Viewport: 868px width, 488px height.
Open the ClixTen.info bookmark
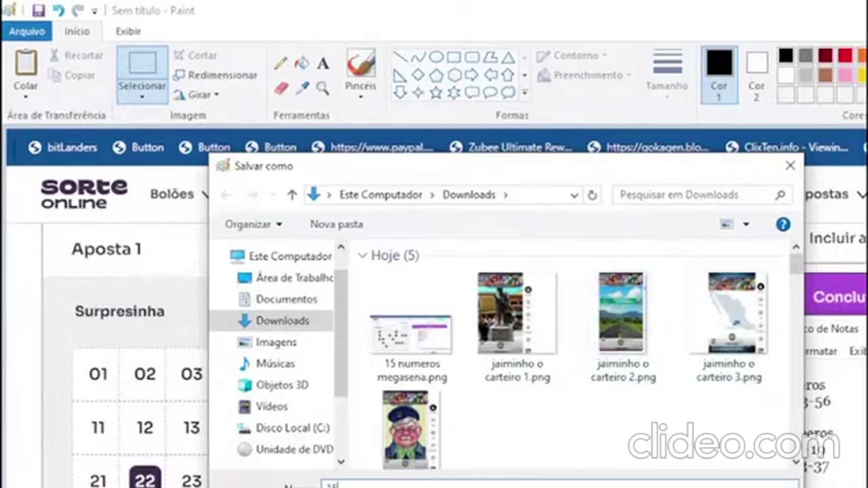coord(787,147)
